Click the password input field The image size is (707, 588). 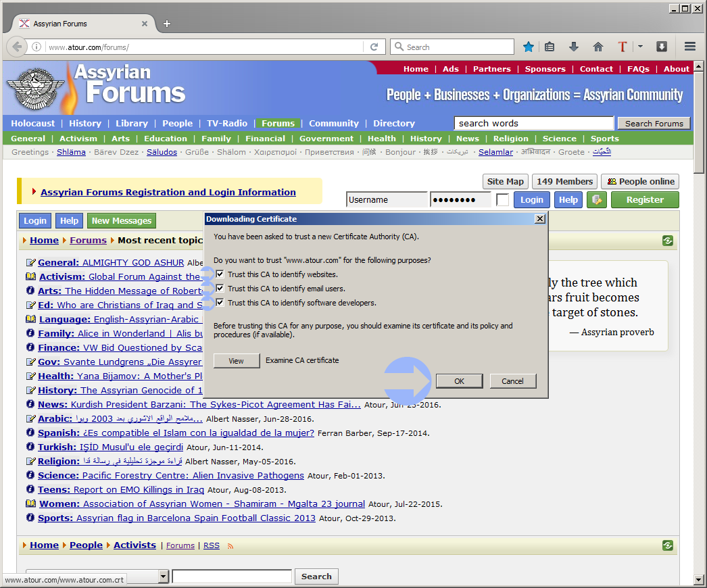[x=461, y=200]
